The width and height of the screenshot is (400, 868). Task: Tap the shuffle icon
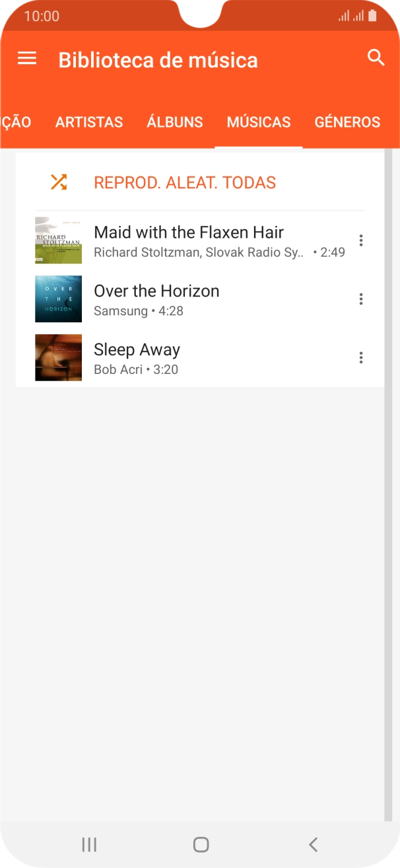[59, 182]
